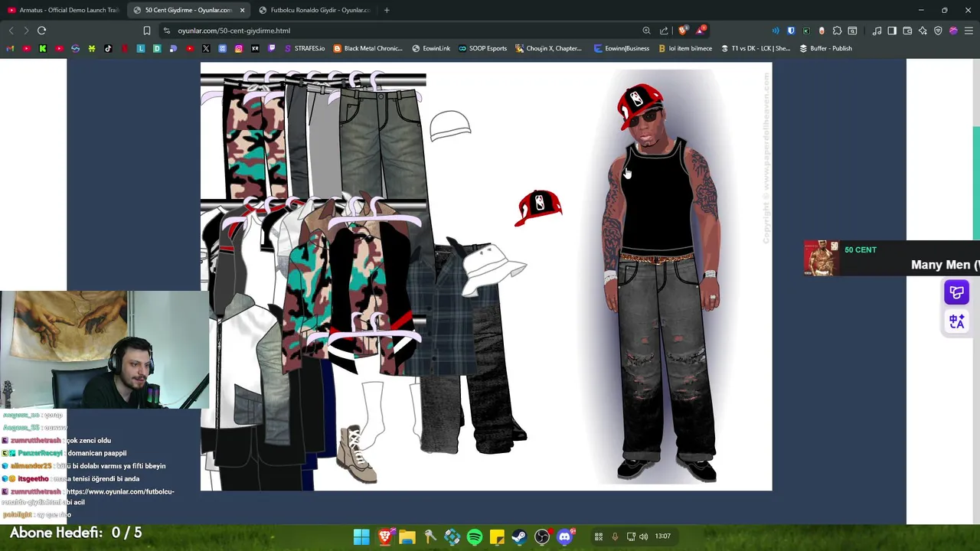Open Spotify from the taskbar
The image size is (980, 551).
pos(475,536)
